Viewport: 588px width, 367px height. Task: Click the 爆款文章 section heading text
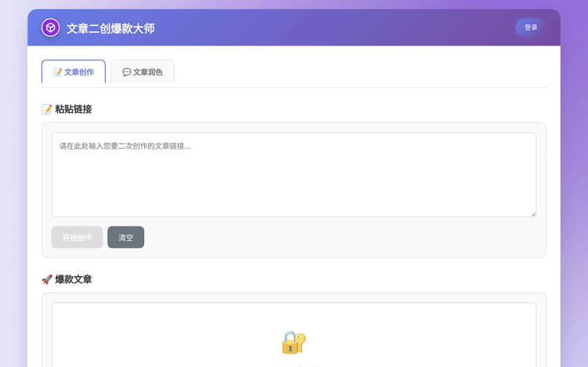(73, 280)
